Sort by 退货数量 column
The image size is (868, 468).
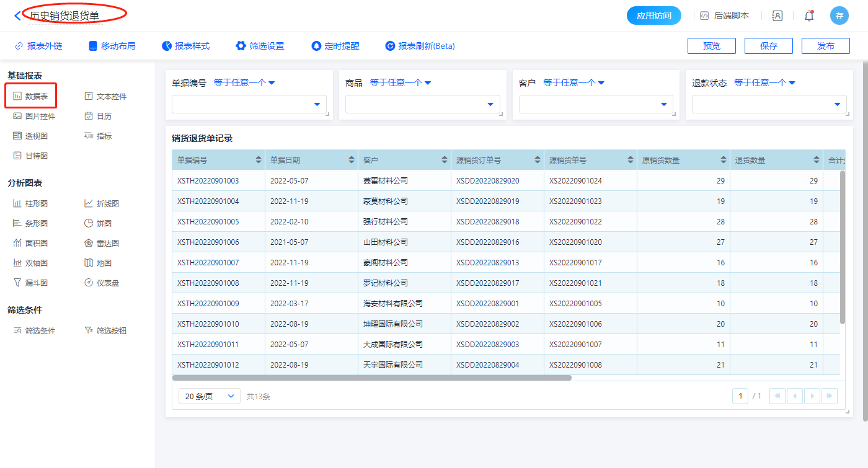tap(817, 160)
